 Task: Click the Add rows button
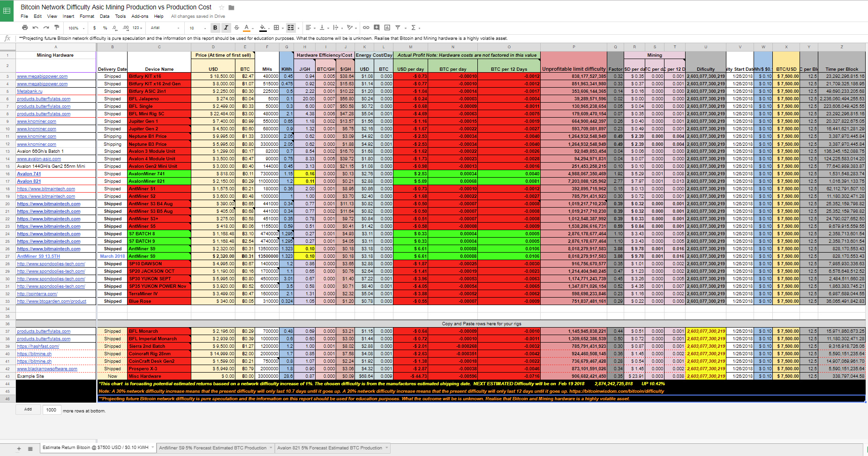pyautogui.click(x=28, y=410)
